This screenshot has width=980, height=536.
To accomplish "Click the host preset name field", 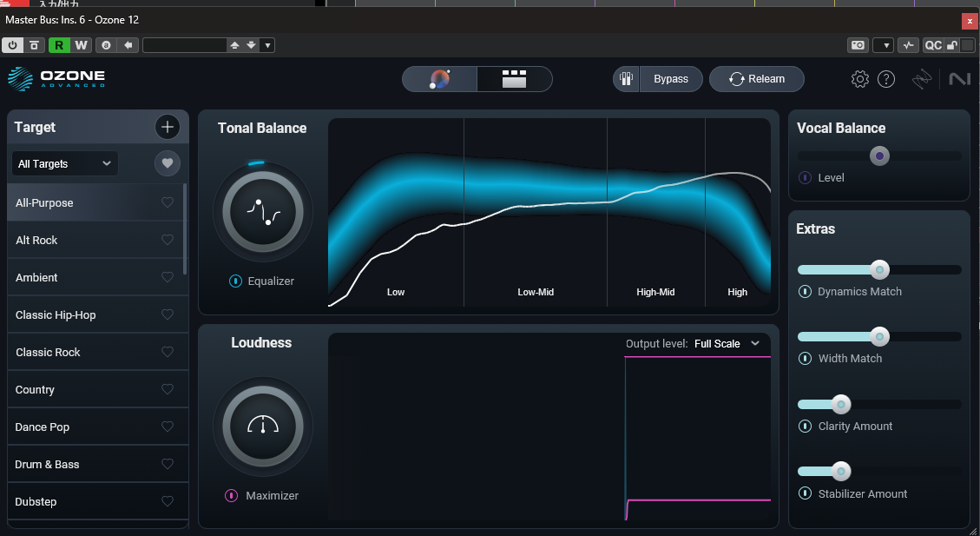I will (184, 45).
